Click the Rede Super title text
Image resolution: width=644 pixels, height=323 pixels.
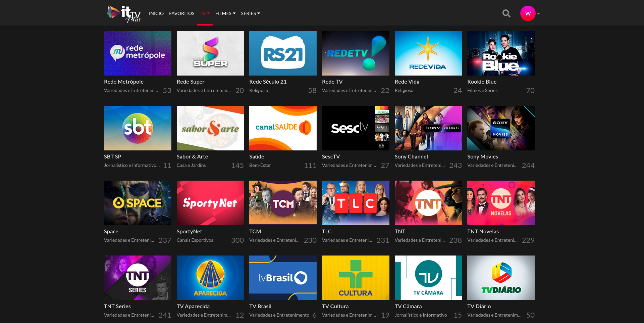191,82
